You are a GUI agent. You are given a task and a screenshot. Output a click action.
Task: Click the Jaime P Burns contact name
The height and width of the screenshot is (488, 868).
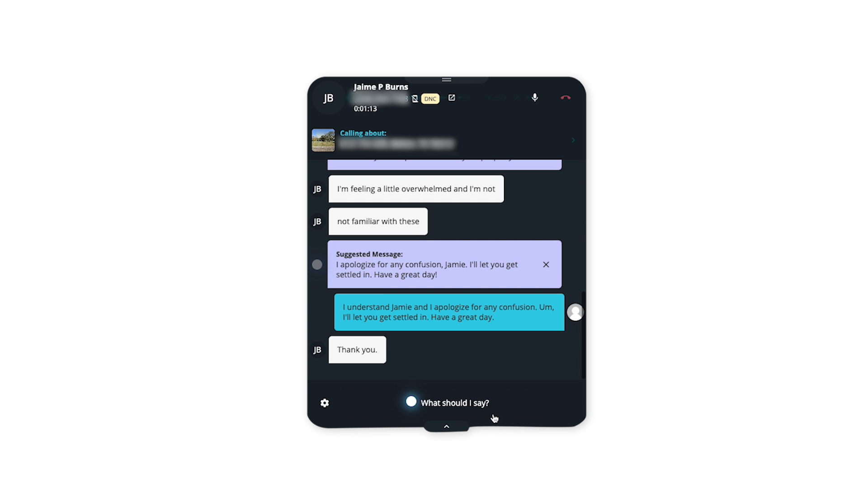(380, 86)
